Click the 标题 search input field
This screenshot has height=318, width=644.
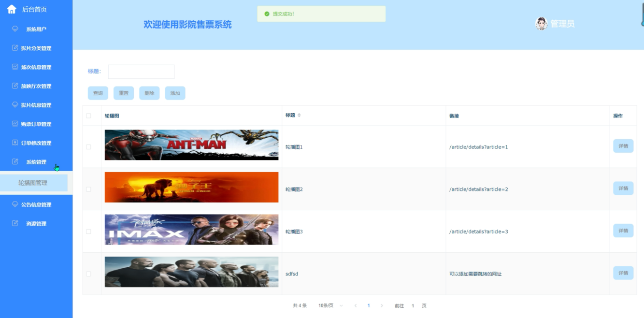[x=141, y=72]
